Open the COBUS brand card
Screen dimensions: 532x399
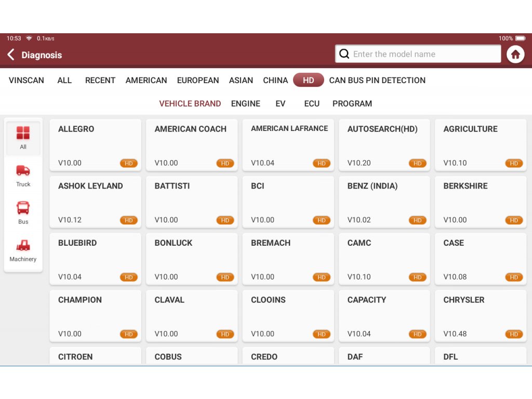192,356
